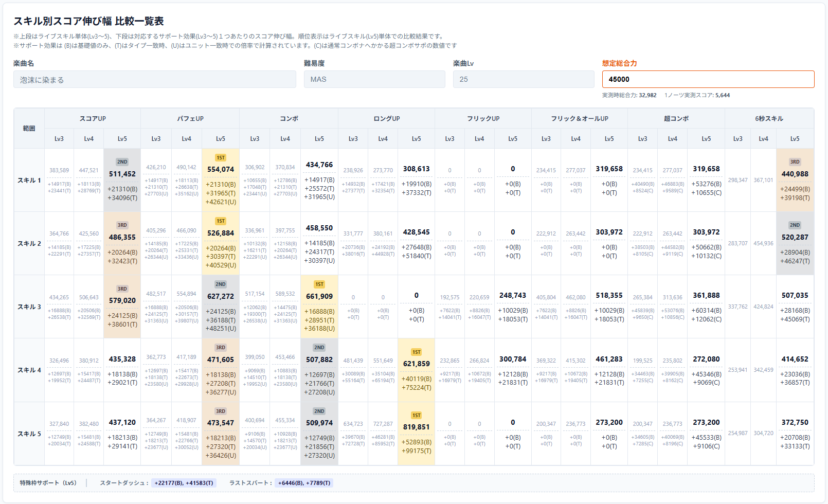Click the 507,882 score value
Image resolution: width=828 pixels, height=504 pixels.
click(x=319, y=359)
